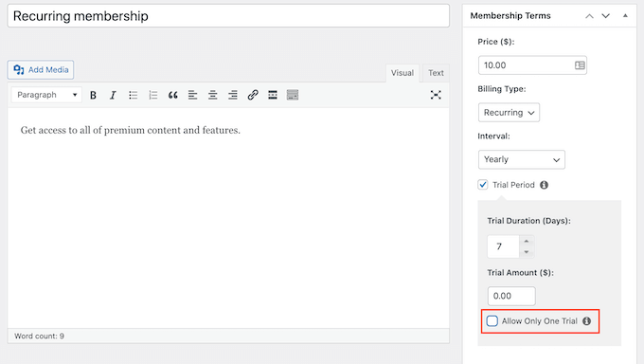This screenshot has width=644, height=364.
Task: Insert a numbered list
Action: click(x=152, y=95)
